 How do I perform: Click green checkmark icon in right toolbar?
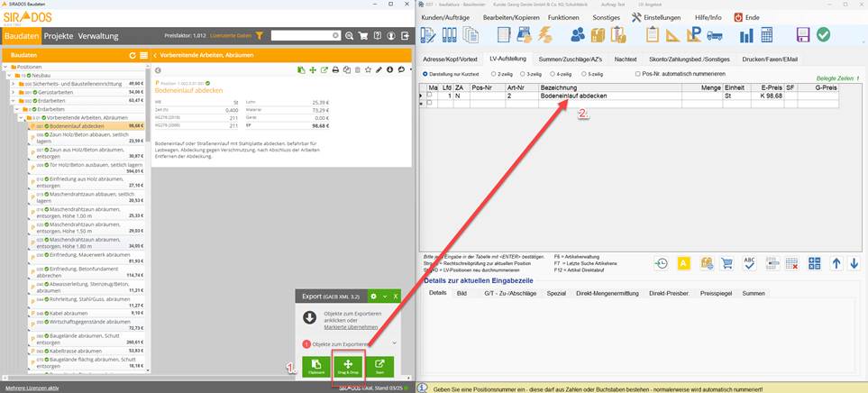point(823,35)
